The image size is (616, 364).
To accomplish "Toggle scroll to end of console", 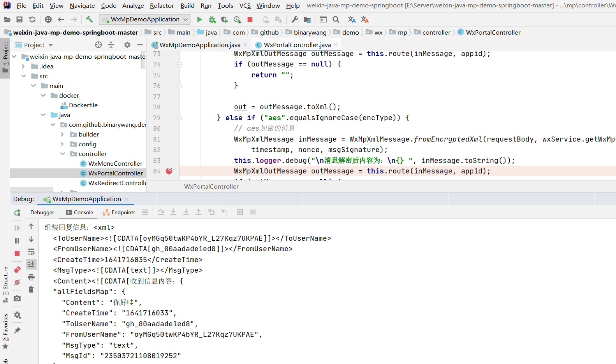I will coord(31,264).
